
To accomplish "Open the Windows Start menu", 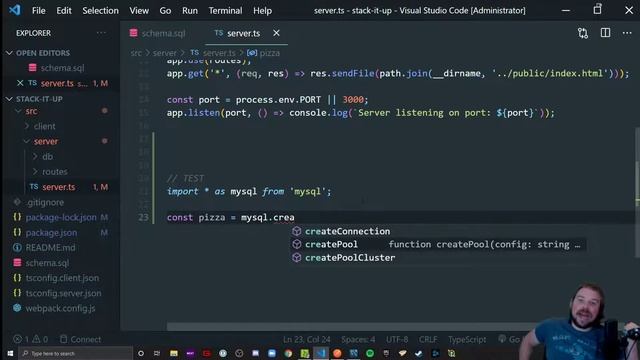I will coord(10,353).
